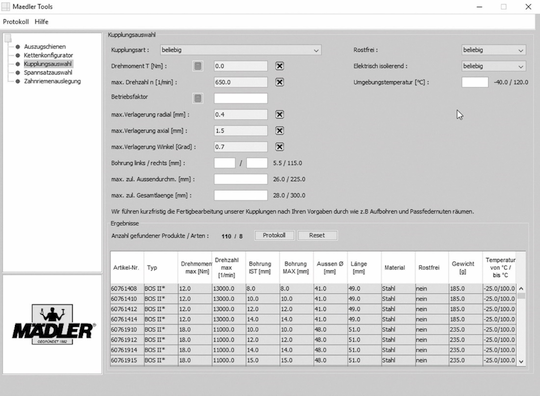Open the Betriebsfaktor helper icon button
Image resolution: width=540 pixels, height=396 pixels.
[x=198, y=98]
